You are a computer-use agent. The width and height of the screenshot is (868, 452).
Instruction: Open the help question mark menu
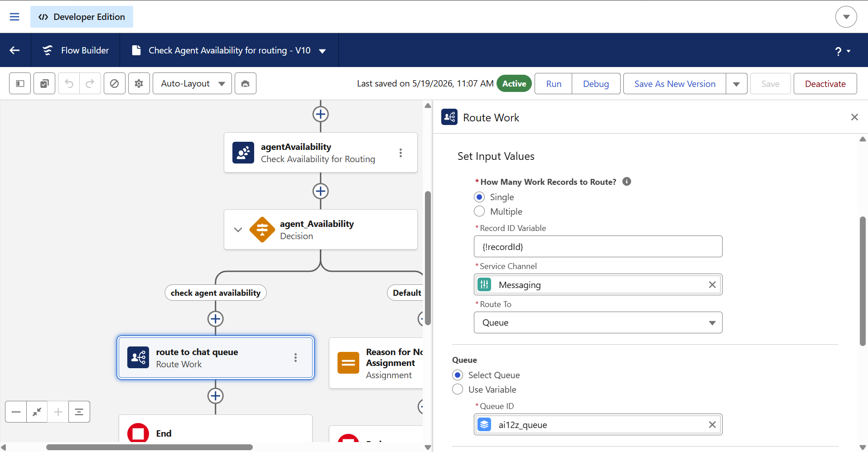pyautogui.click(x=842, y=51)
